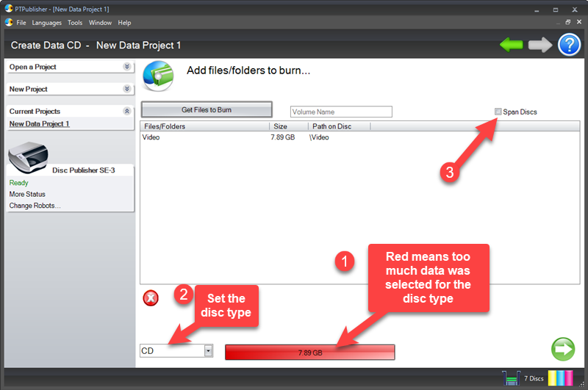Click the ink level color bars icon

pyautogui.click(x=560, y=378)
